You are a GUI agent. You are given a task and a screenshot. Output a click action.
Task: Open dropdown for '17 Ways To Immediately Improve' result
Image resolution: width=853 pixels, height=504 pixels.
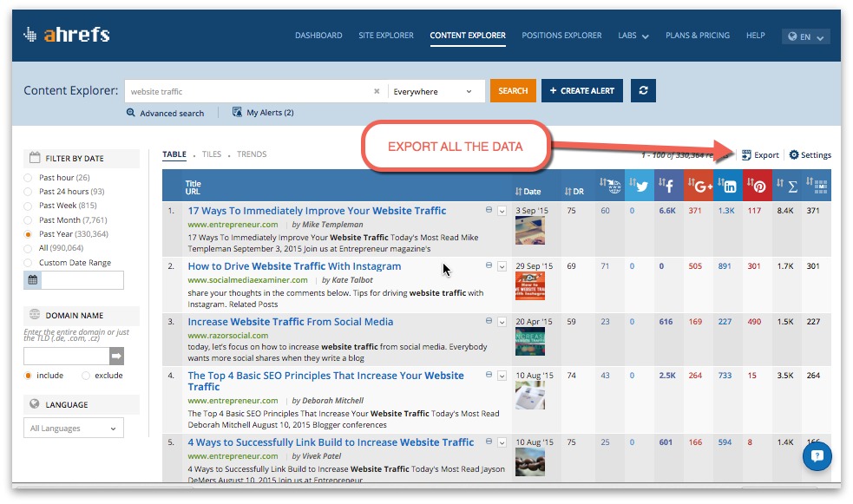click(x=502, y=211)
